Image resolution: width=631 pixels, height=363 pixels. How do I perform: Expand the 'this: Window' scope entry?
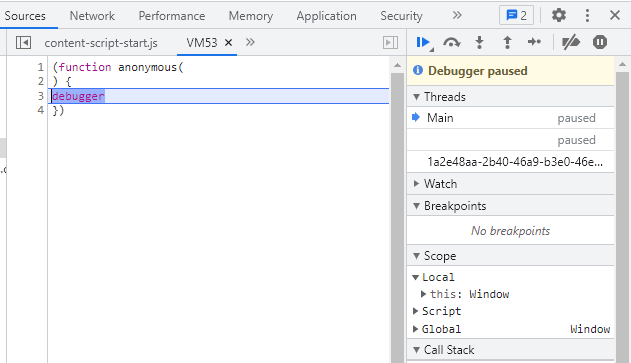click(423, 294)
